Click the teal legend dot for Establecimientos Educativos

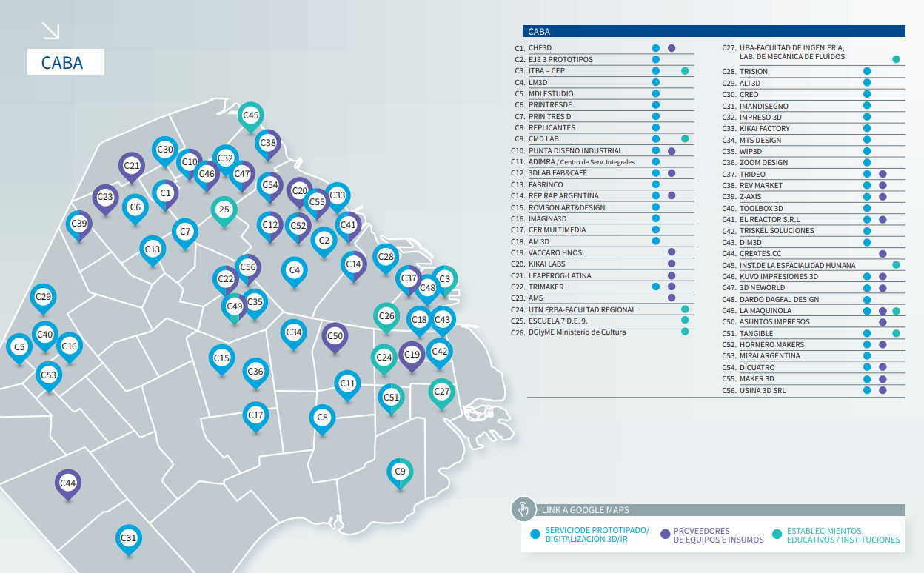point(777,535)
